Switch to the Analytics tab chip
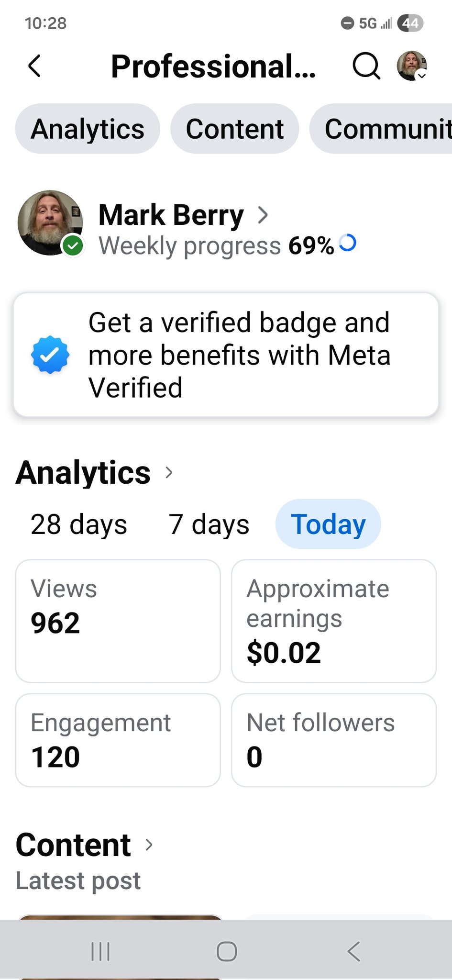 click(x=88, y=129)
